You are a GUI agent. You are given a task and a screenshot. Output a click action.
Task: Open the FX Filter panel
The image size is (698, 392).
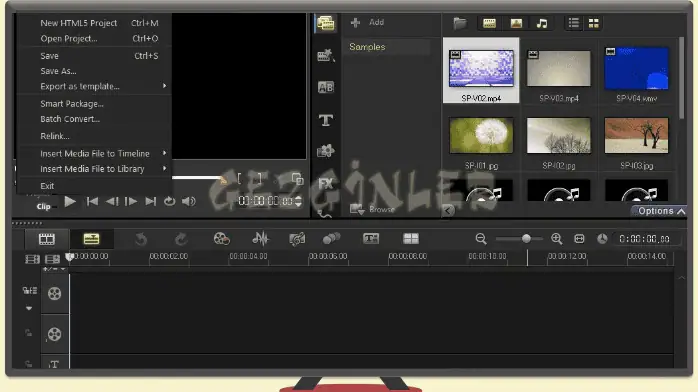[x=325, y=183]
